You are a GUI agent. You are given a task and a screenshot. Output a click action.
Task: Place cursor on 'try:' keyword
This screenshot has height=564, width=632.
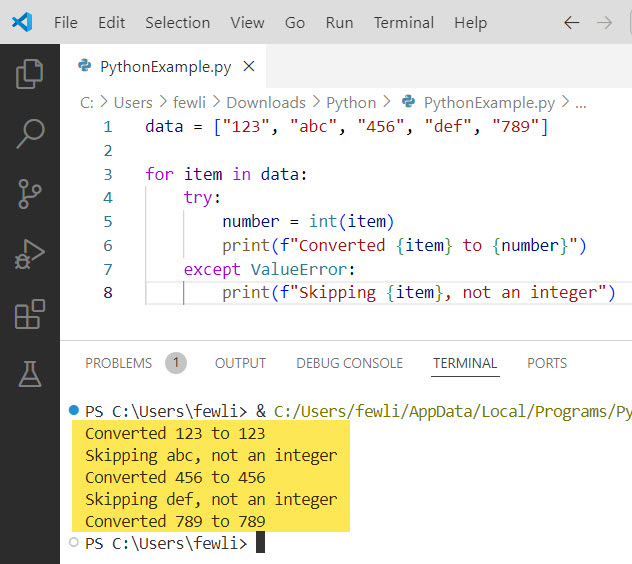pyautogui.click(x=202, y=198)
